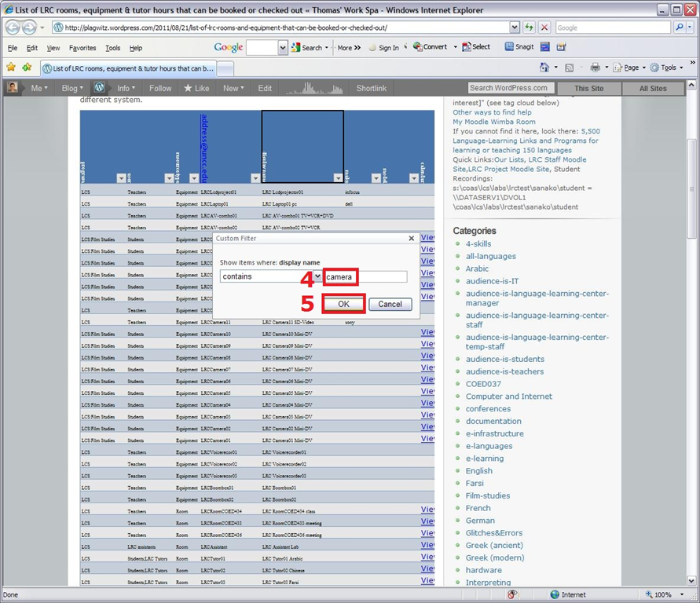Viewport: 700px width, 603px height.
Task: Click the Print icon in command bar
Action: 596,68
